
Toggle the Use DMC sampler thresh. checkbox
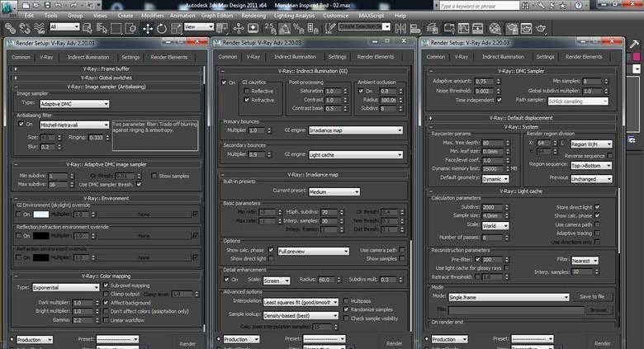(x=139, y=184)
